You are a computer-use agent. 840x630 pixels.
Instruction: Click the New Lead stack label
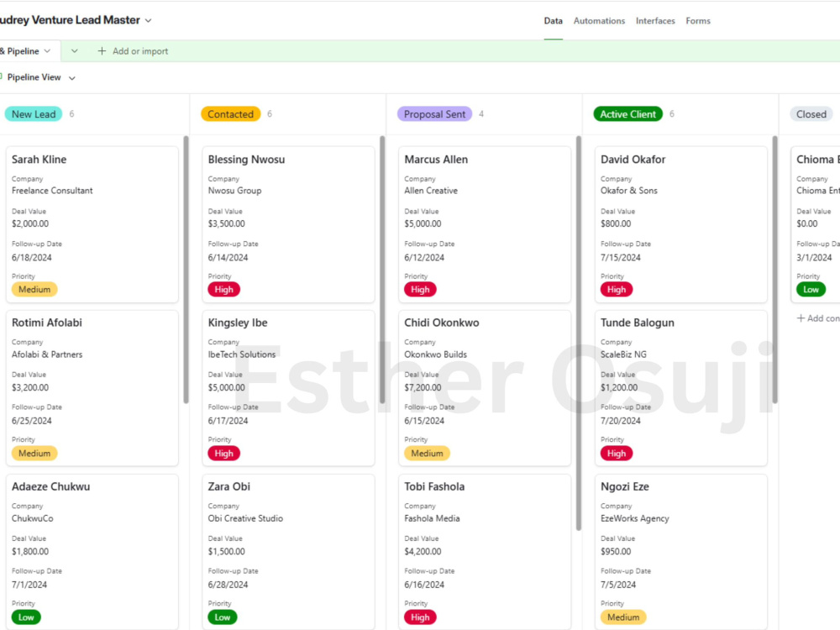coord(34,114)
